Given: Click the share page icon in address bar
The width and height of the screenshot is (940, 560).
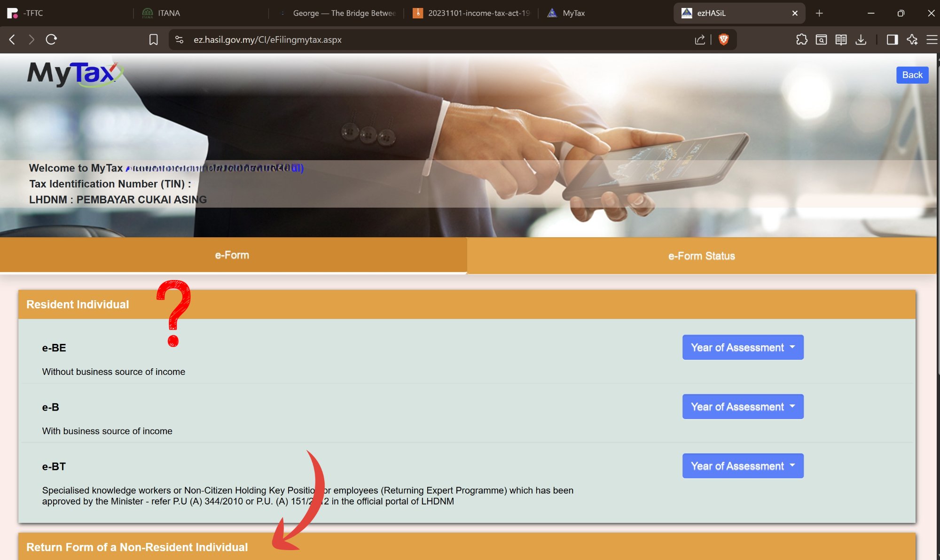Looking at the screenshot, I should [700, 39].
